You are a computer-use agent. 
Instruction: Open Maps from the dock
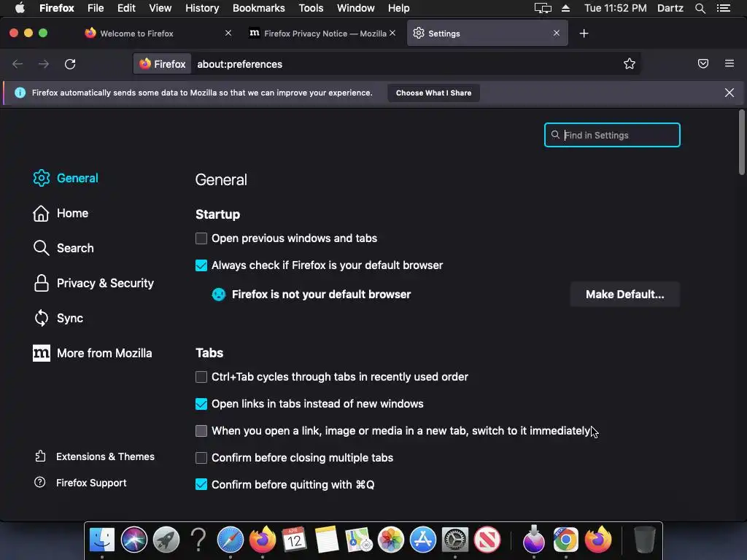coord(358,540)
